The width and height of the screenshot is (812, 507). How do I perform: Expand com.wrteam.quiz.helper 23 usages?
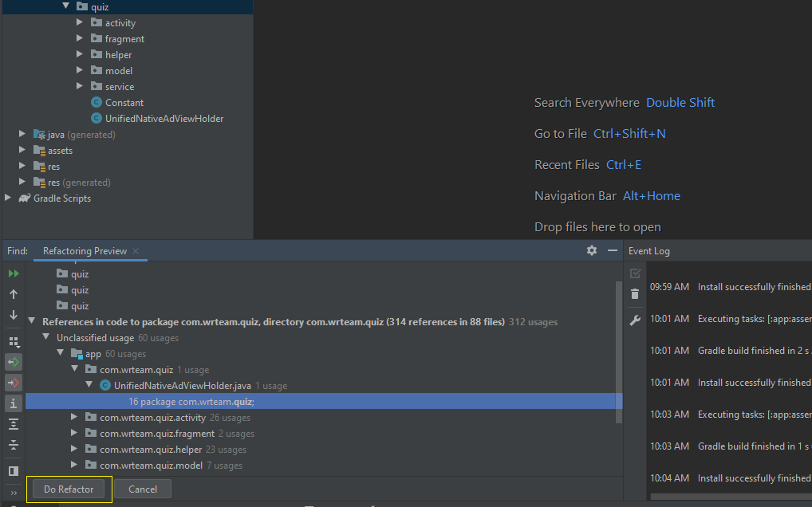click(74, 450)
